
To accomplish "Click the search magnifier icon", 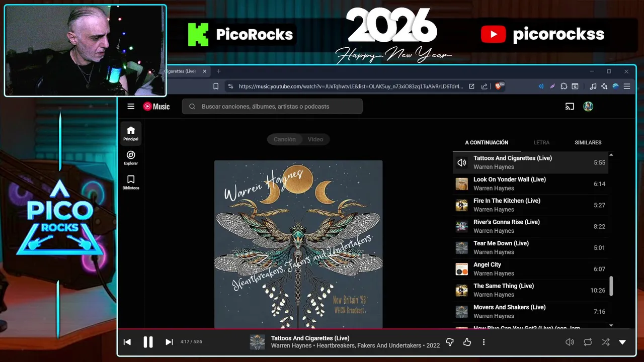I will tap(192, 107).
